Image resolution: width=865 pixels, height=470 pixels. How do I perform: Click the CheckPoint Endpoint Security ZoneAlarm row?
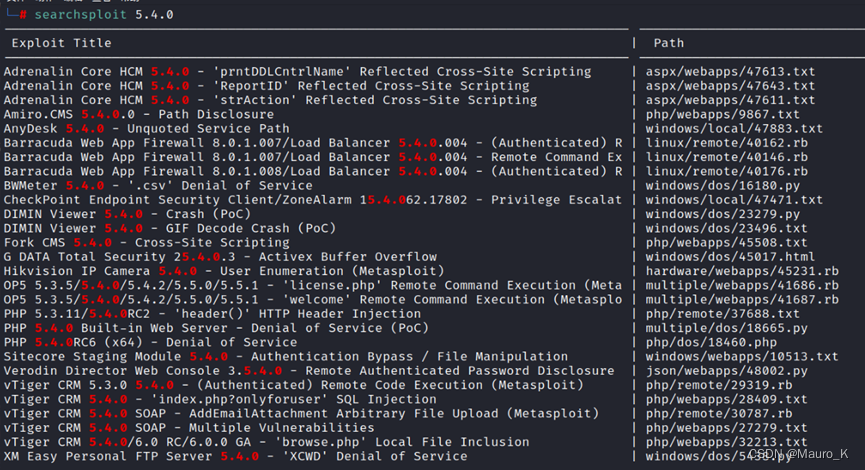(313, 200)
